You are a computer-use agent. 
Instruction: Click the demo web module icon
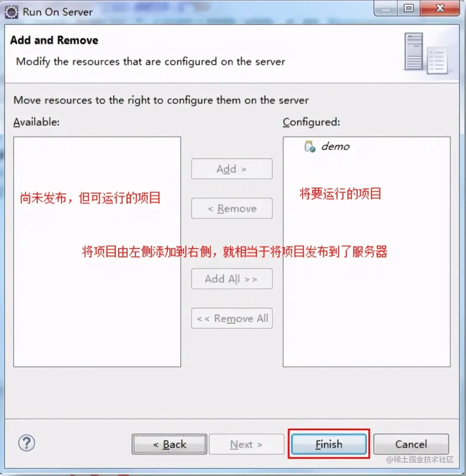(310, 146)
